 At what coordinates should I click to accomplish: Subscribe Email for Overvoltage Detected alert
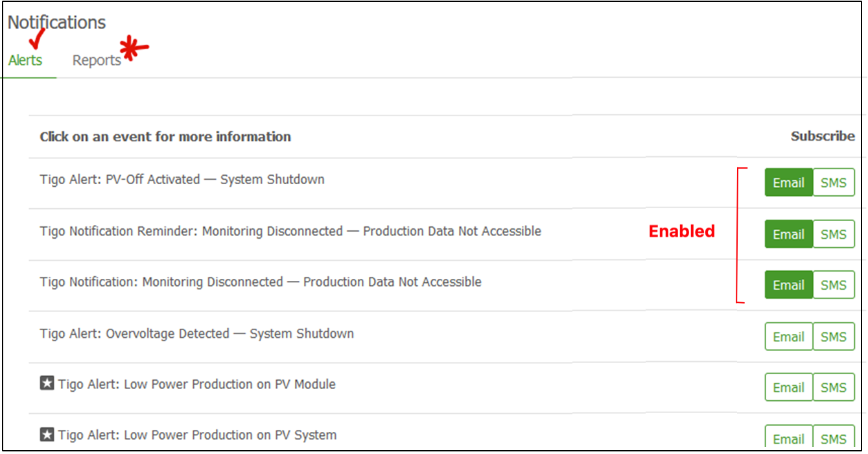(789, 337)
